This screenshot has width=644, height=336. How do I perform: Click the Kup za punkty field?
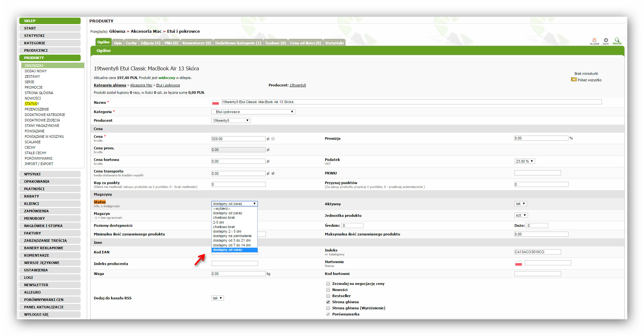[x=238, y=184]
